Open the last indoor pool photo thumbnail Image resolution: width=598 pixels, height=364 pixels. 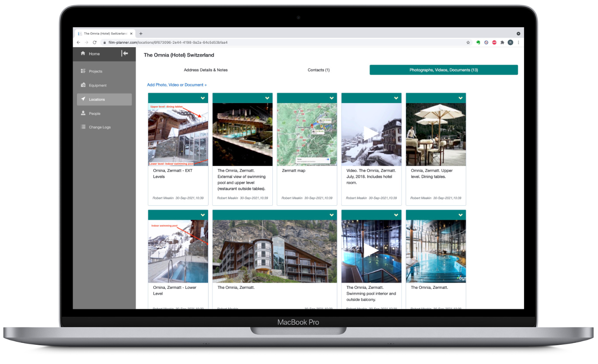tap(436, 251)
